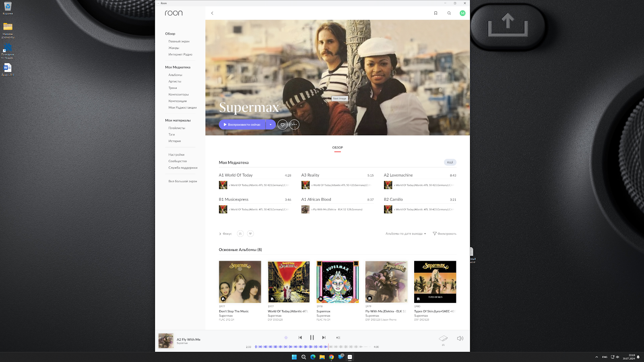Open the green M profile avatar
The height and width of the screenshot is (362, 644).
tap(462, 13)
